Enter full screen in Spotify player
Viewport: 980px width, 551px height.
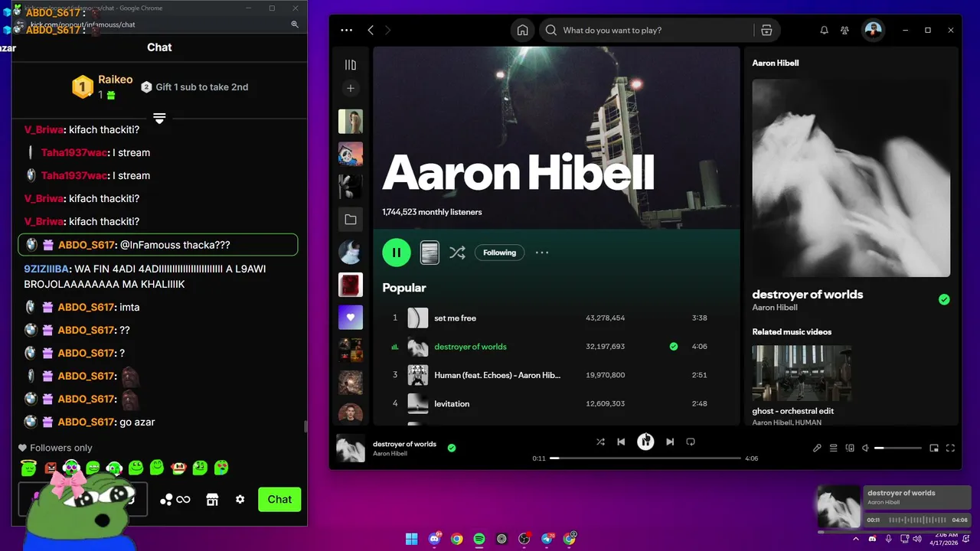(951, 448)
